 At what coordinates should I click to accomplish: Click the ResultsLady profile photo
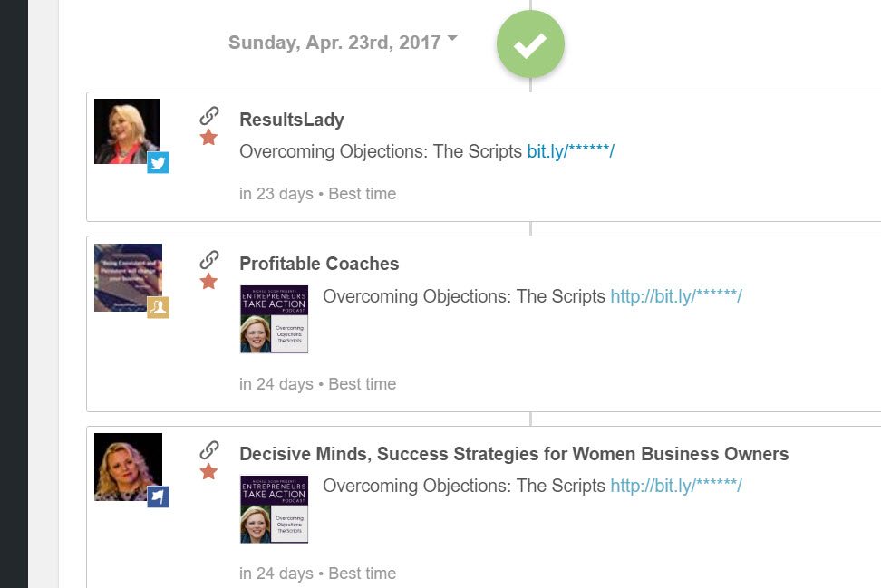(x=126, y=131)
